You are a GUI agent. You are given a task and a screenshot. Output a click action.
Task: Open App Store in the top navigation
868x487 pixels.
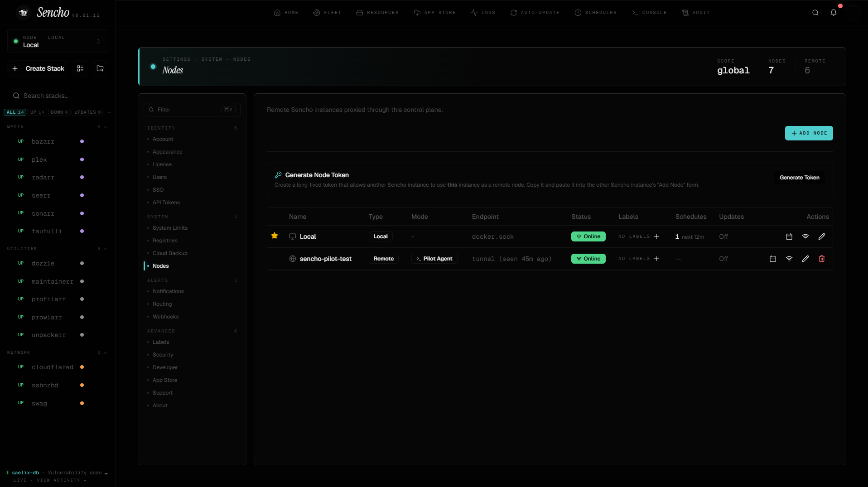(x=435, y=13)
